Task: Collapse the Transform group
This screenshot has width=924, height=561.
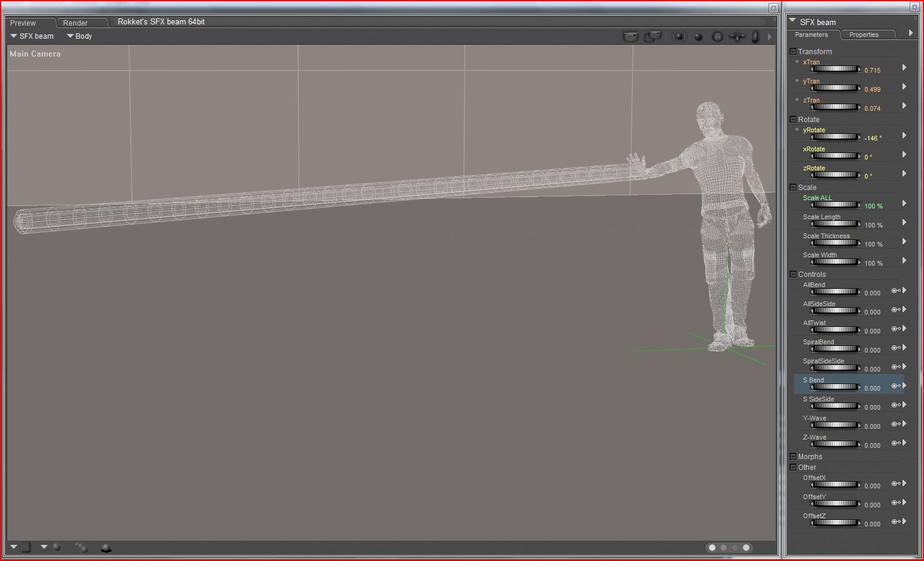Action: click(793, 52)
